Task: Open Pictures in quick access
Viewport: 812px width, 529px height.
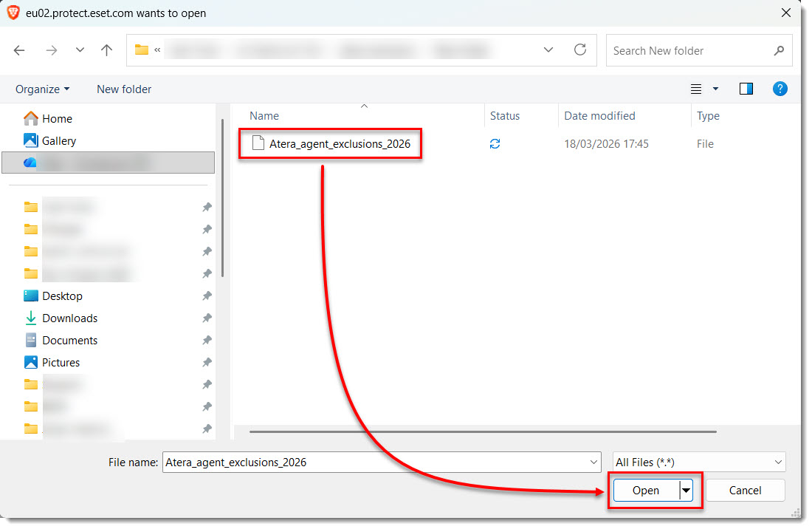Action: [x=61, y=363]
